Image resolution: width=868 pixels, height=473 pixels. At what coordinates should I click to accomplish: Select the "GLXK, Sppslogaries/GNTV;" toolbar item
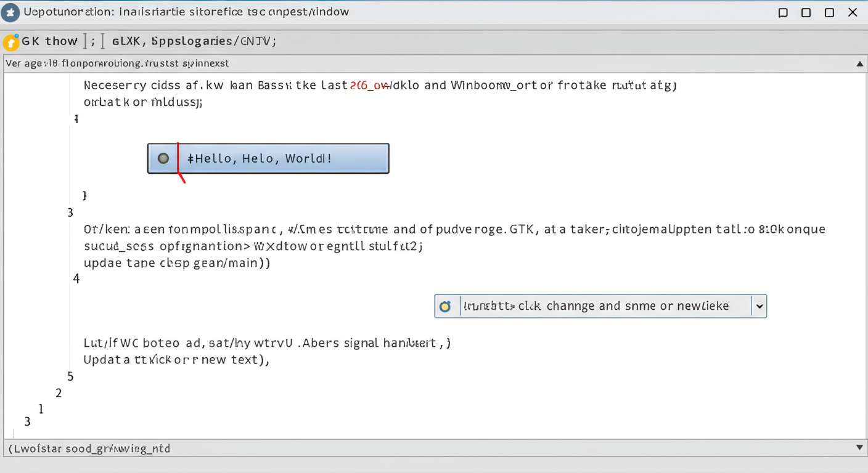tap(194, 41)
